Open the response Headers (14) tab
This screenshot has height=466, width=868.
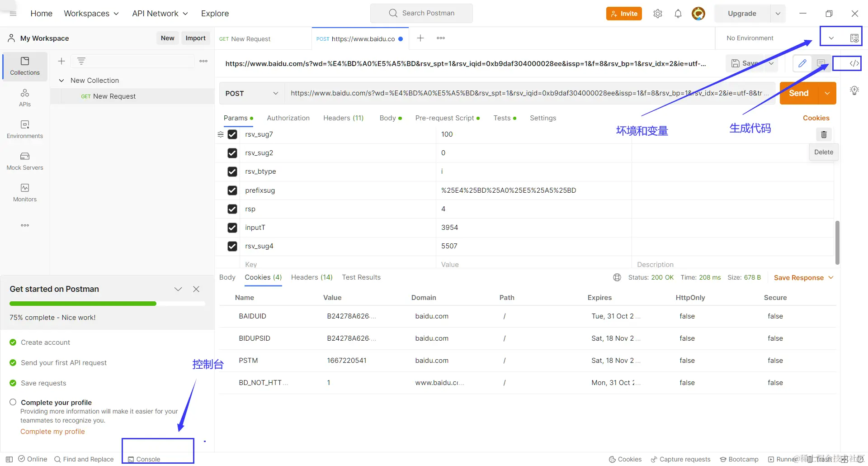[312, 277]
